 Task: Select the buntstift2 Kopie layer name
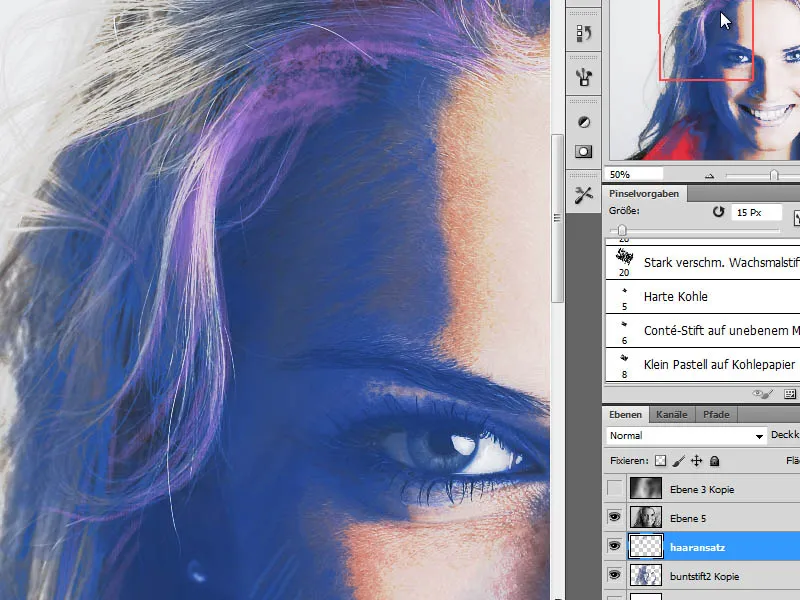coord(705,577)
